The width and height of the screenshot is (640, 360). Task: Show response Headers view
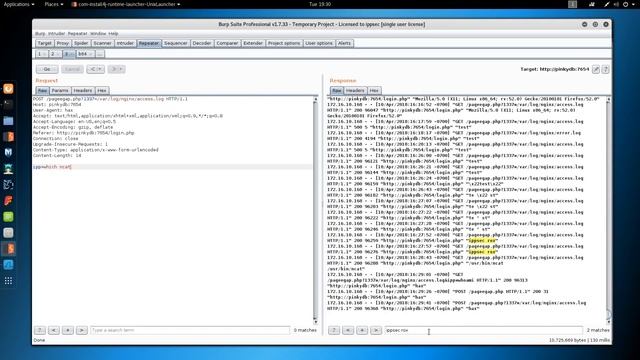click(x=355, y=91)
